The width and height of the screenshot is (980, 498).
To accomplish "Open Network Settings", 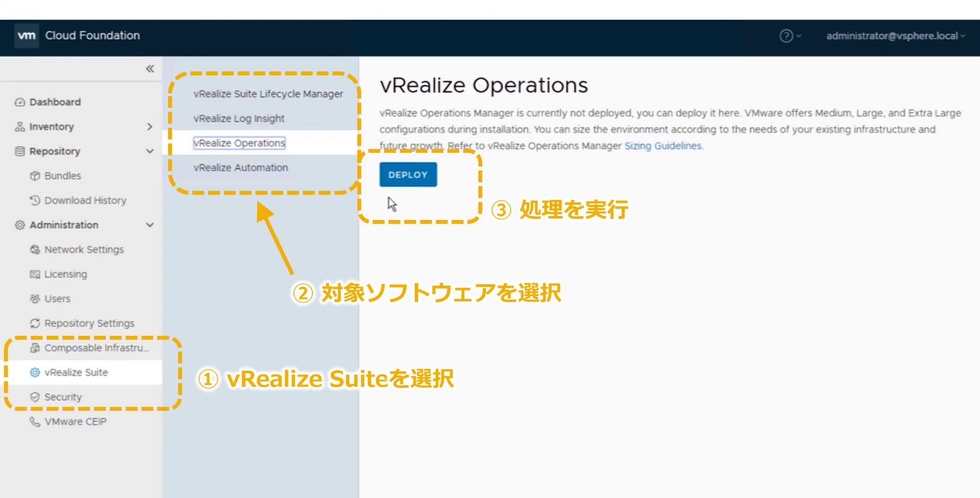I will tap(84, 249).
